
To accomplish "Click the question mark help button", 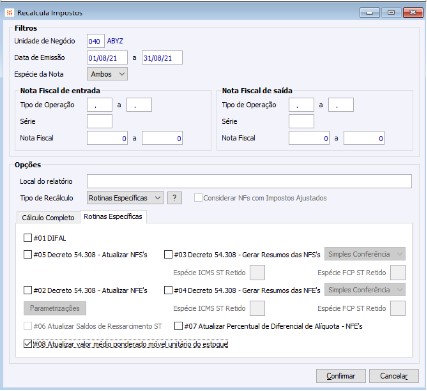I will click(x=174, y=198).
